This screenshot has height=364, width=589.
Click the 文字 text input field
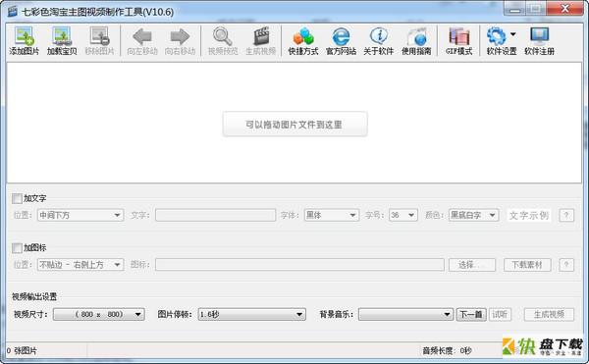(x=215, y=215)
